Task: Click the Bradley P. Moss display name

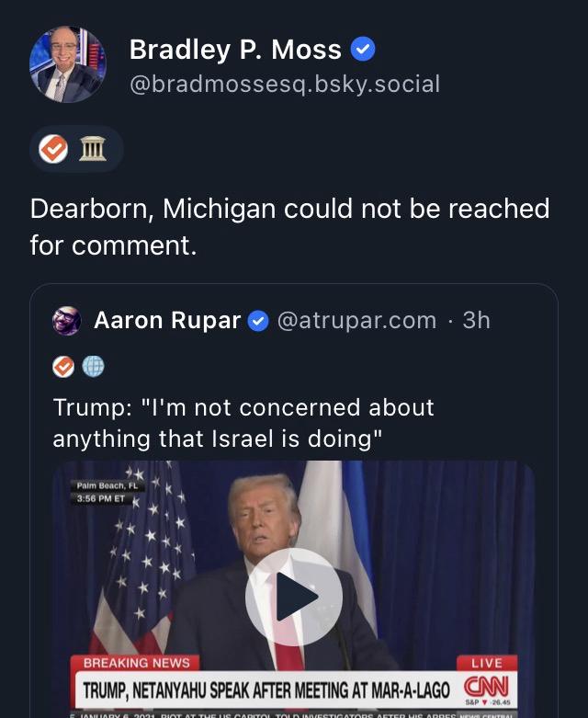Action: [235, 50]
